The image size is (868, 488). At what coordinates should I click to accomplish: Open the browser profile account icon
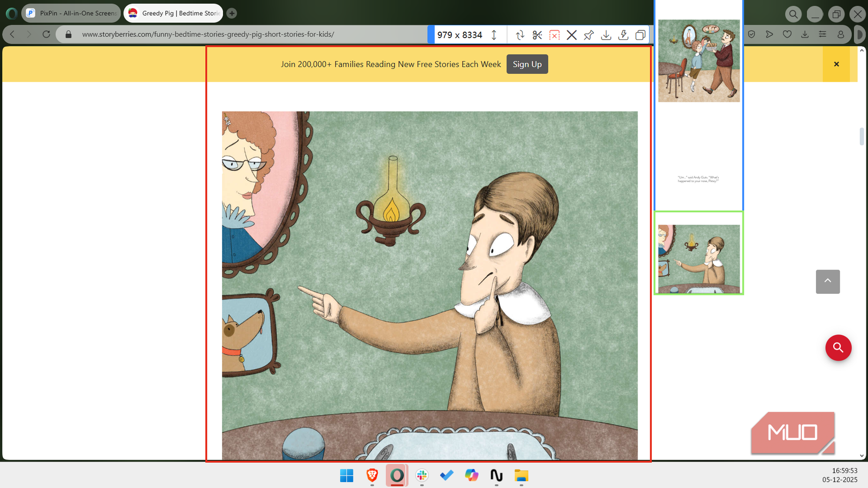pyautogui.click(x=841, y=34)
